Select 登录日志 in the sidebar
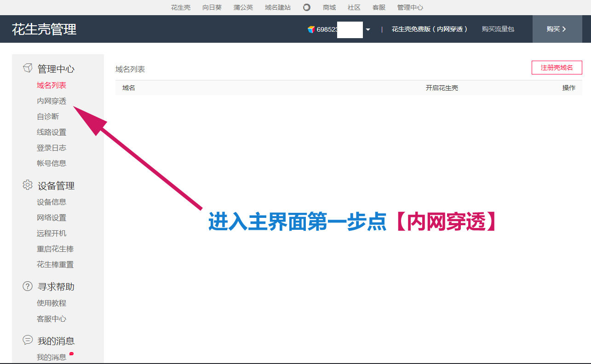 point(52,148)
